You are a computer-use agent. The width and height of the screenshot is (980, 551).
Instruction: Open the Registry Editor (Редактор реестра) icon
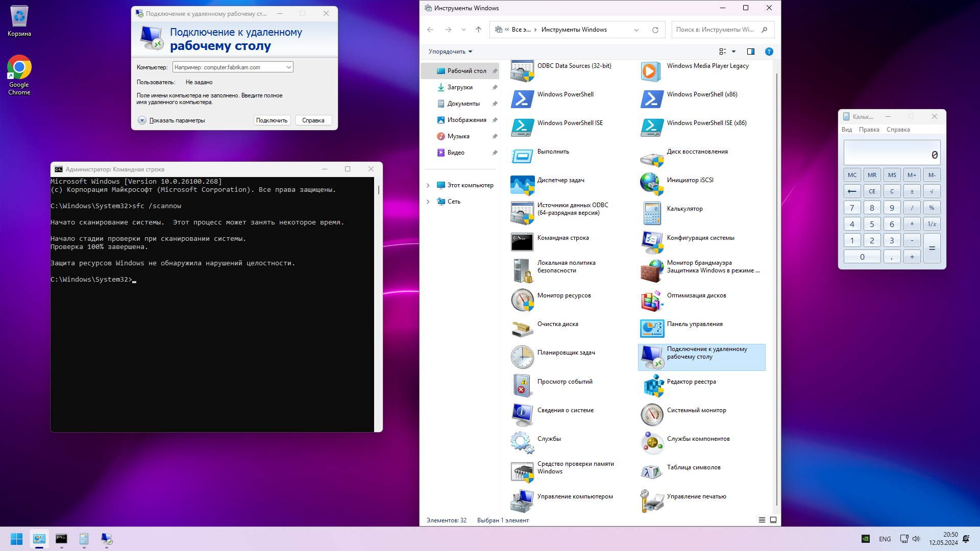[652, 386]
